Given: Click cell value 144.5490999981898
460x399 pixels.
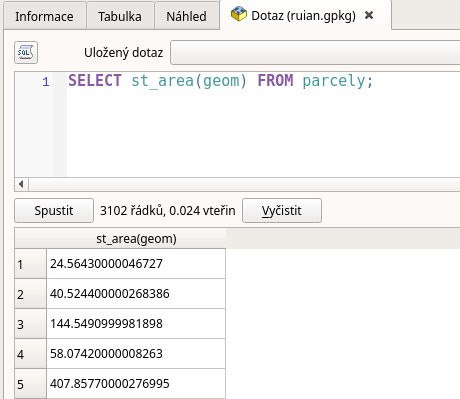Looking at the screenshot, I should pyautogui.click(x=136, y=324).
